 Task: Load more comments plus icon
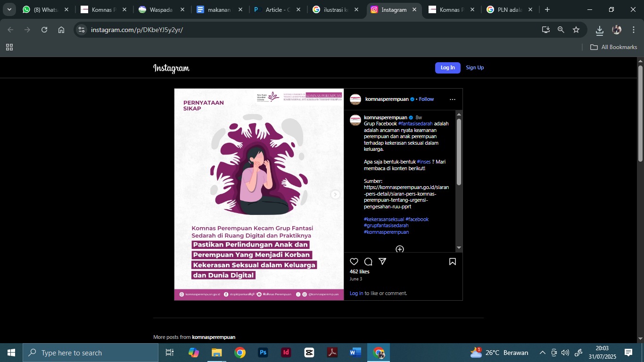pos(400,249)
